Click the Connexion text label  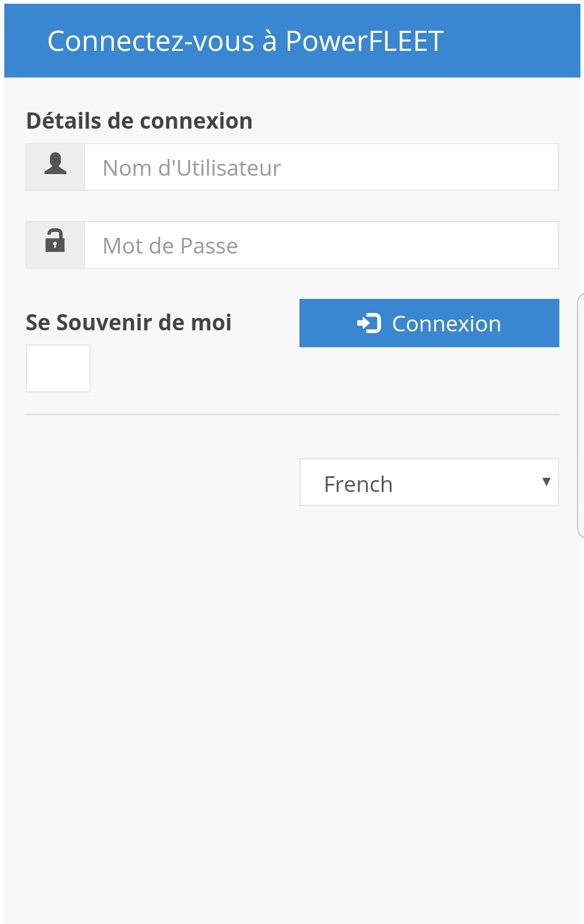(446, 324)
